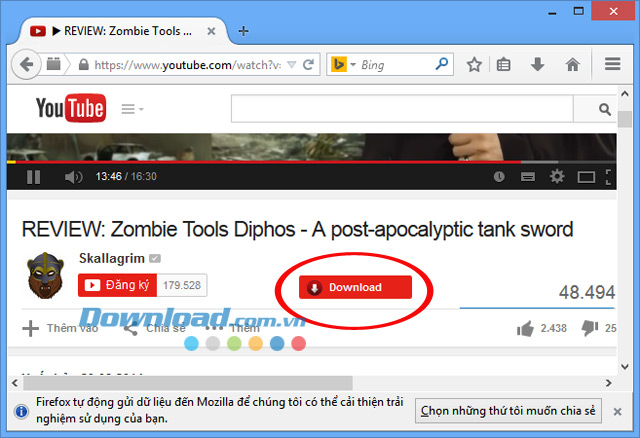Click the YouTube search magnifier button
Viewport: 640px width, 438px height.
pyautogui.click(x=604, y=109)
